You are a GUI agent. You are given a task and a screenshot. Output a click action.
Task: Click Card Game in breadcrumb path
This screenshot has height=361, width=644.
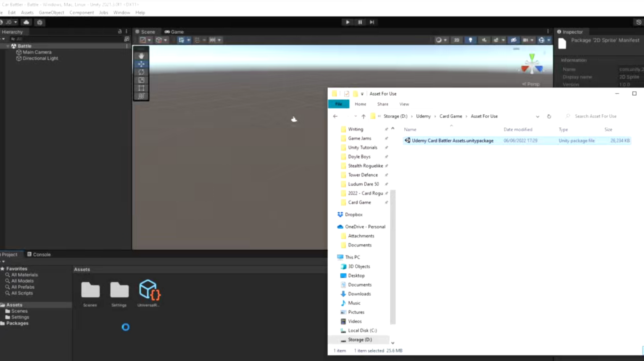pos(451,116)
